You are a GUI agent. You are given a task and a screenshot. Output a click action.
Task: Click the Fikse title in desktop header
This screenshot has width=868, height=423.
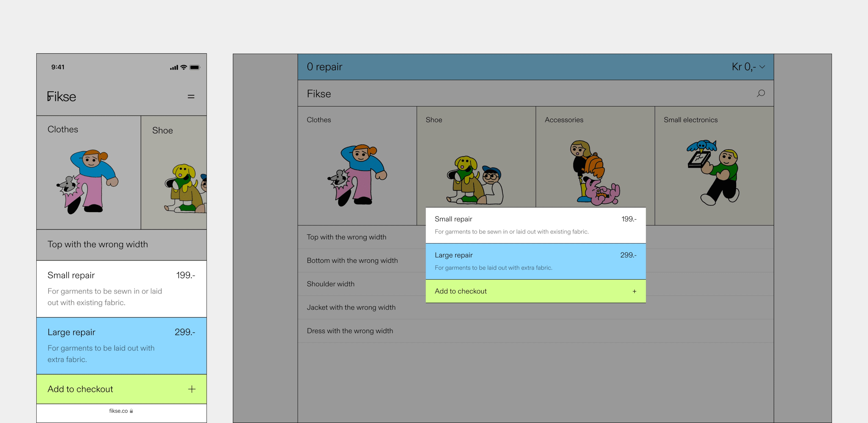[318, 94]
